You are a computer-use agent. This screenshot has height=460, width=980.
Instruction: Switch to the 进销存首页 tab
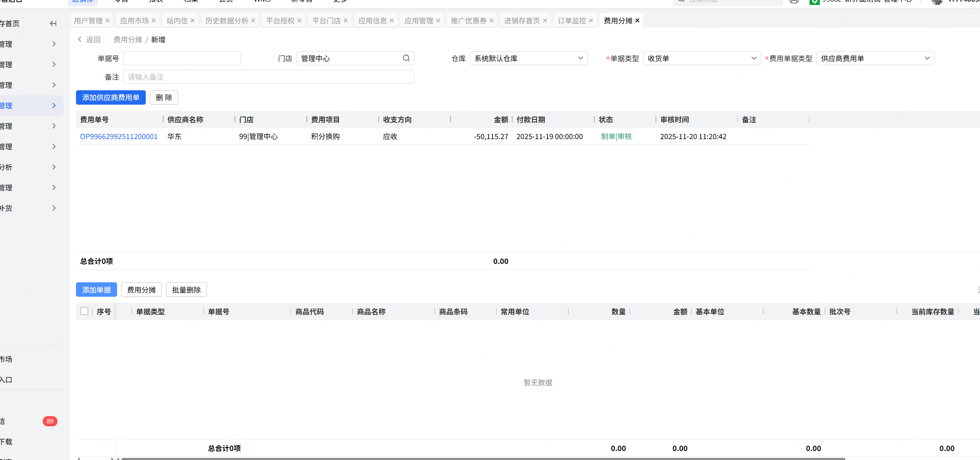522,21
